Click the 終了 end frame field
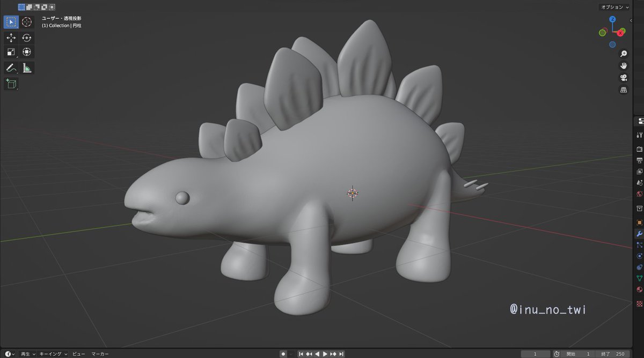Viewport: 644px width, 358px height. point(613,354)
